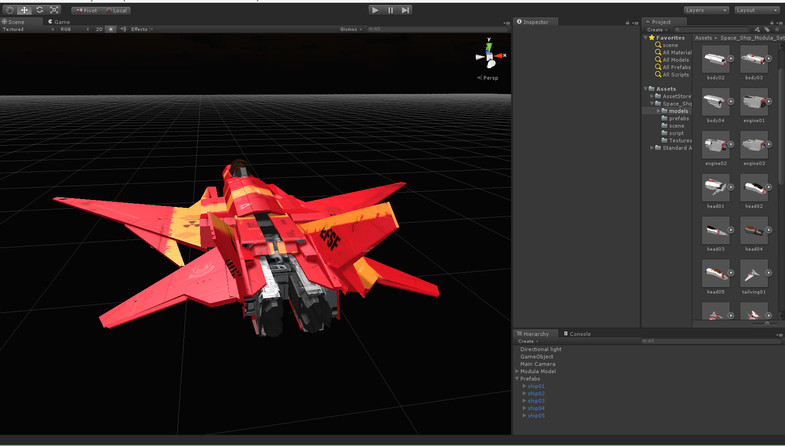Select engine01 model thumbnail
Screen dimensions: 785x446
(753, 102)
